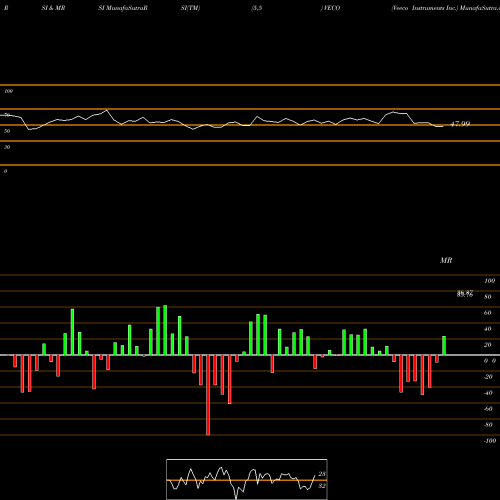This screenshot has height=500, width=500.
Task: Click the -60 label on MR axis
Action: (488, 409)
